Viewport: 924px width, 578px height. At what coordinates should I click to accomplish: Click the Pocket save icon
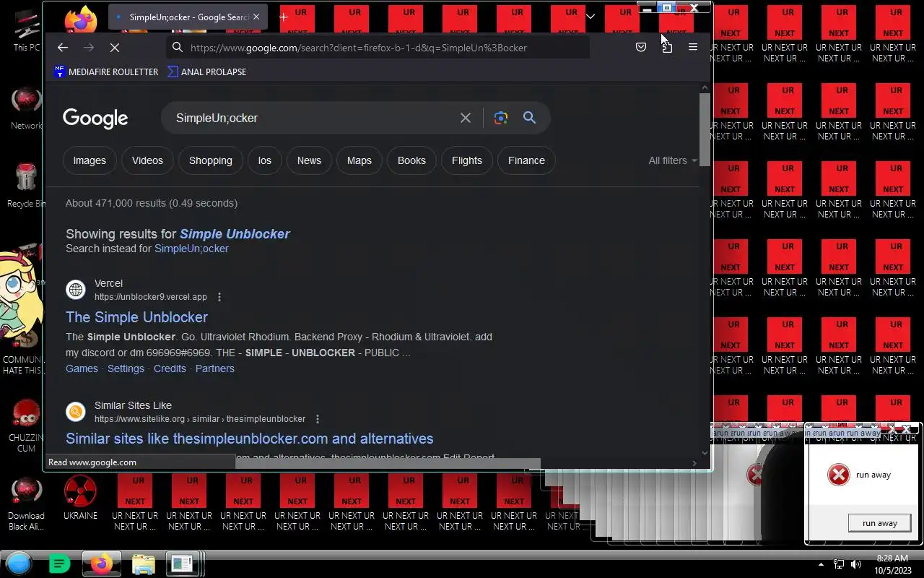coord(640,47)
